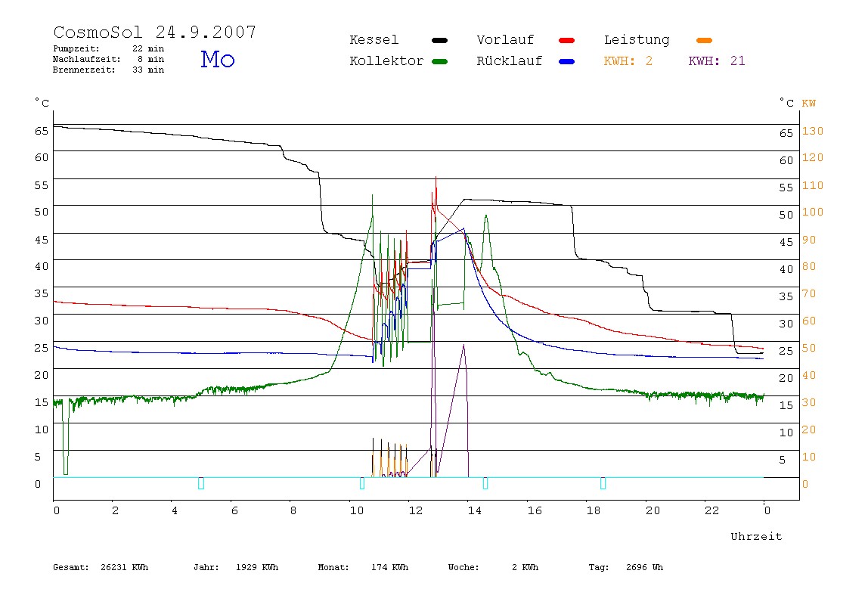The height and width of the screenshot is (614, 868).
Task: Select the "Brennerzeit:" label
Action: tap(84, 70)
